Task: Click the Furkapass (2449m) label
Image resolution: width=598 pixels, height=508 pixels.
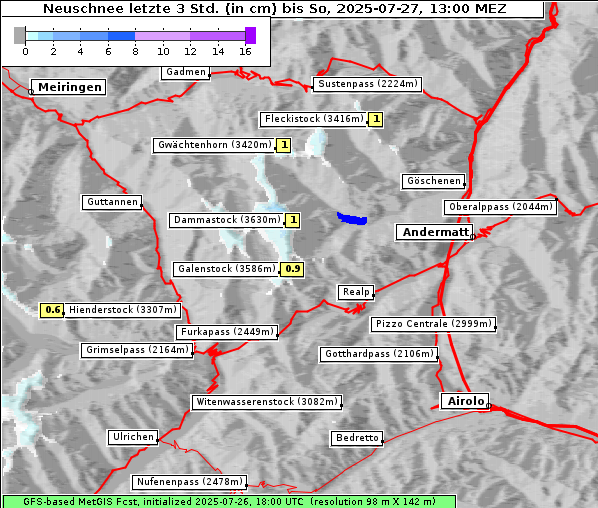Action: (x=227, y=332)
